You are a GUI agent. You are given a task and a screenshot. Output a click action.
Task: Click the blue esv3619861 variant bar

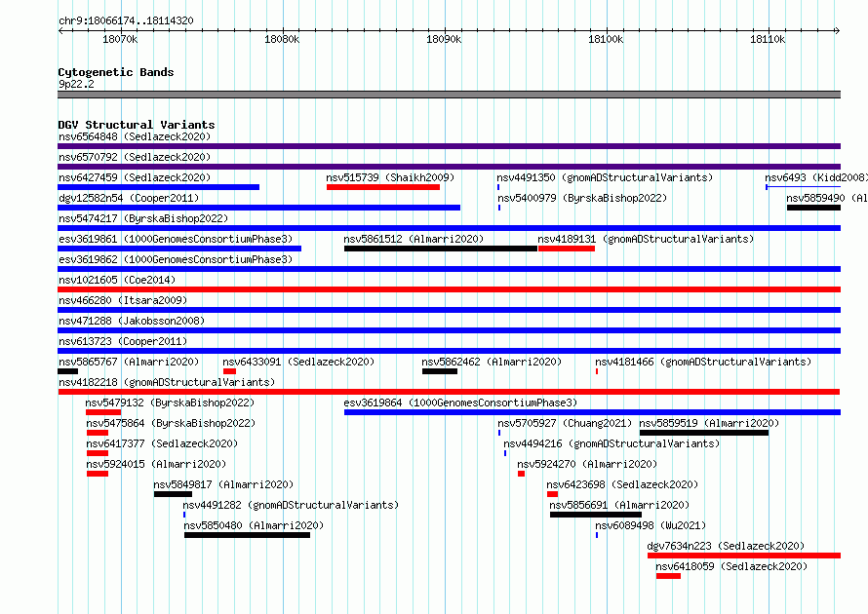coord(179,249)
